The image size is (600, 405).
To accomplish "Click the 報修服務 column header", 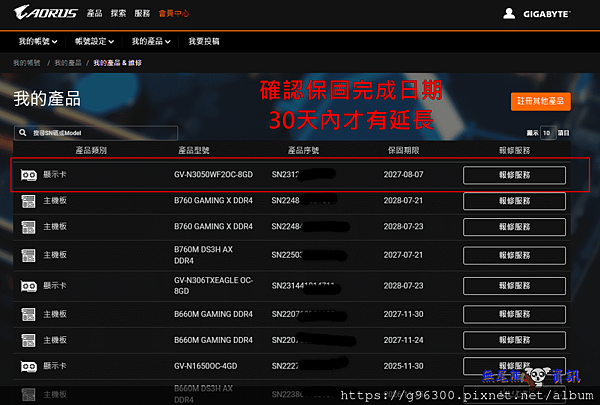I will coord(514,150).
